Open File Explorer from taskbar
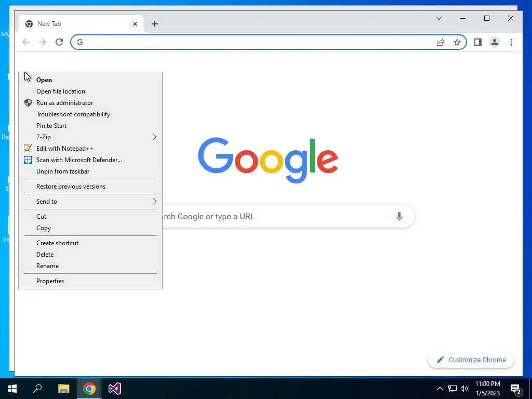This screenshot has width=532, height=399. pos(63,389)
